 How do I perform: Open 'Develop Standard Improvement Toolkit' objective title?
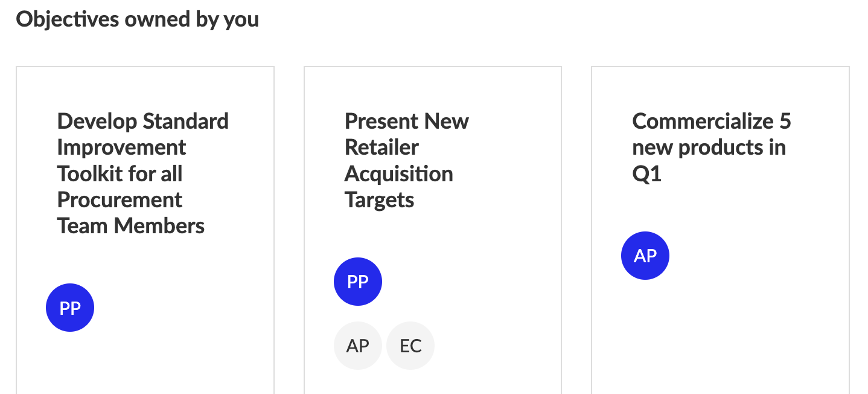[x=143, y=173]
